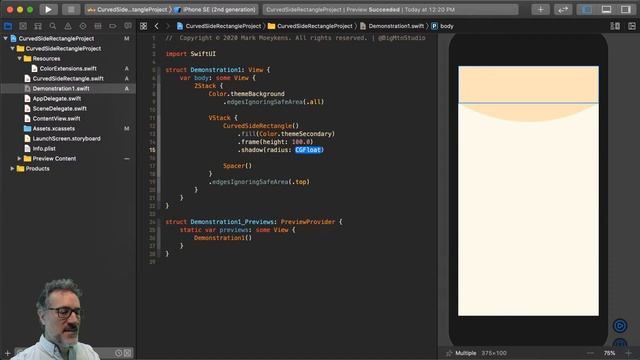Expand the Products folder
The height and width of the screenshot is (360, 640).
tap(12, 169)
